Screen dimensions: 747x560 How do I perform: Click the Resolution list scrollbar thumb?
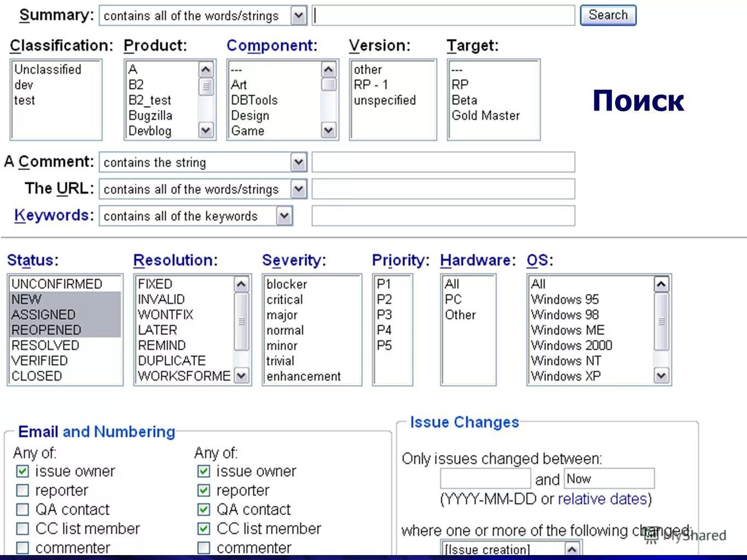(241, 322)
